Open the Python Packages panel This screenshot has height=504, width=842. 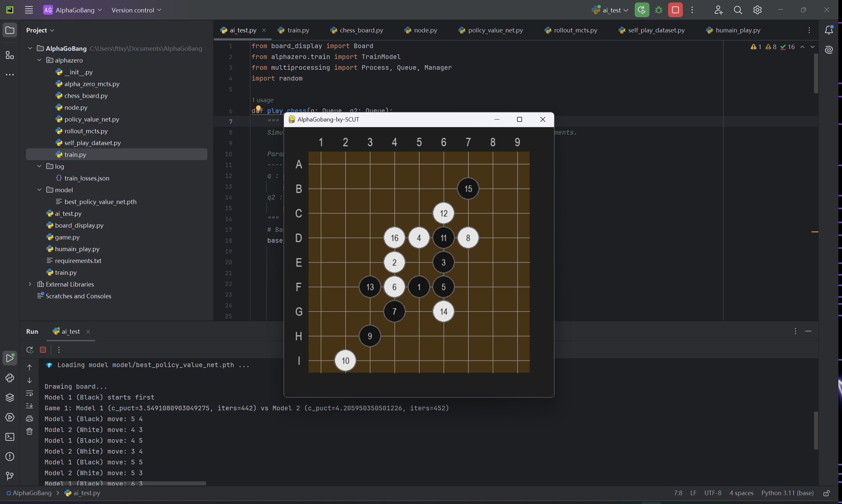10,398
